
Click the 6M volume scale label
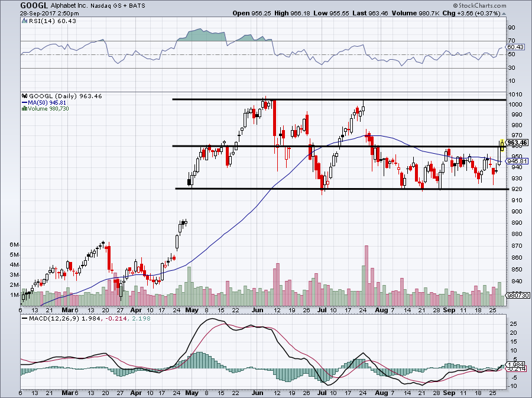(x=14, y=245)
